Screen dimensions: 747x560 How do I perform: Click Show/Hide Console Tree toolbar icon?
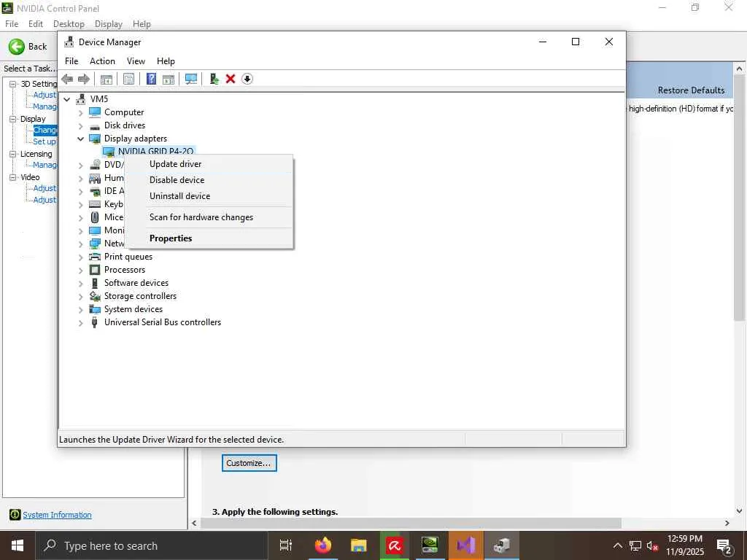pyautogui.click(x=107, y=79)
